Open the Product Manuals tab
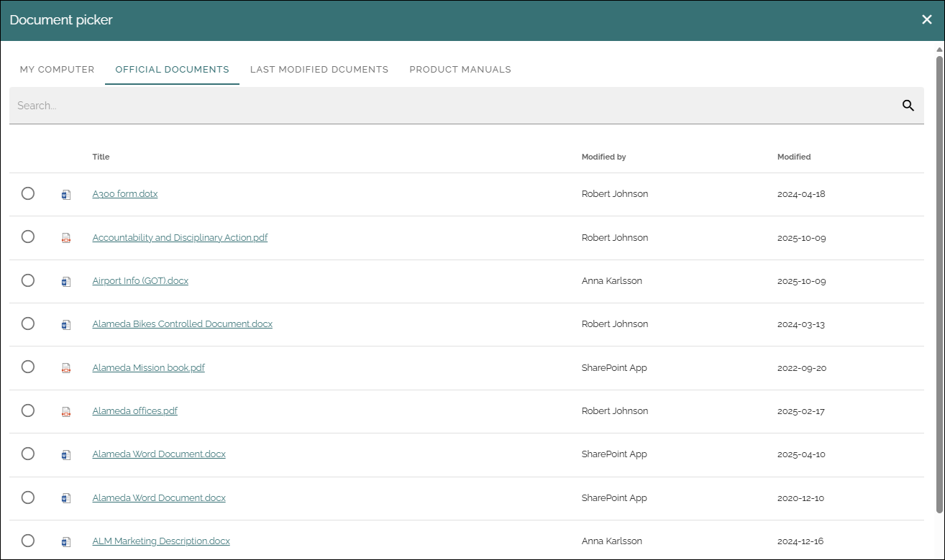945x560 pixels. (460, 70)
